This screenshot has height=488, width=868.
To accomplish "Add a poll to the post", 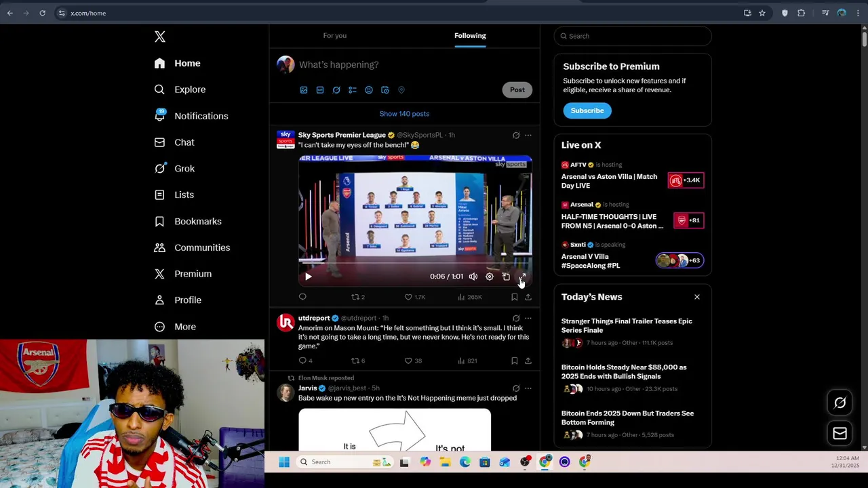I will pos(353,89).
